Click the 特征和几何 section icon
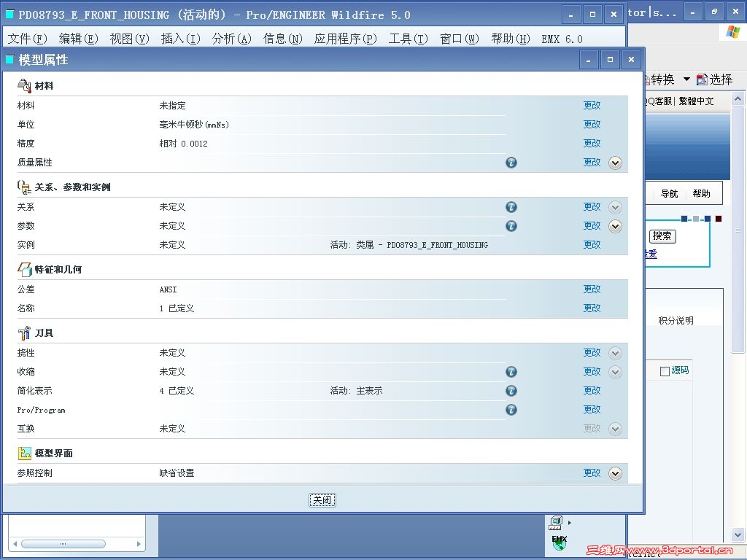The height and width of the screenshot is (560, 747). tap(24, 270)
